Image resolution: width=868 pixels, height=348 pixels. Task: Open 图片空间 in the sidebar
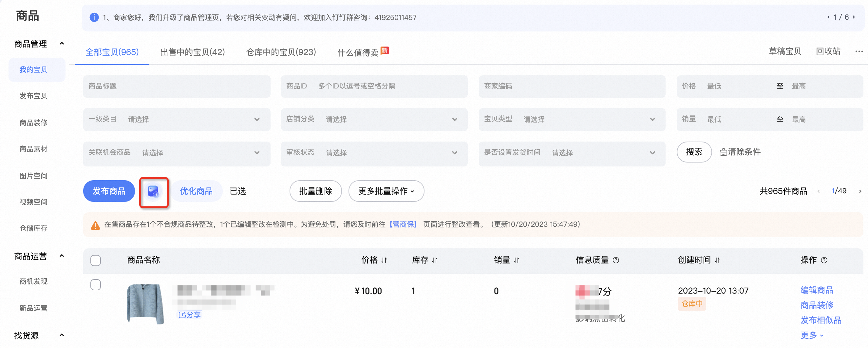pos(33,176)
